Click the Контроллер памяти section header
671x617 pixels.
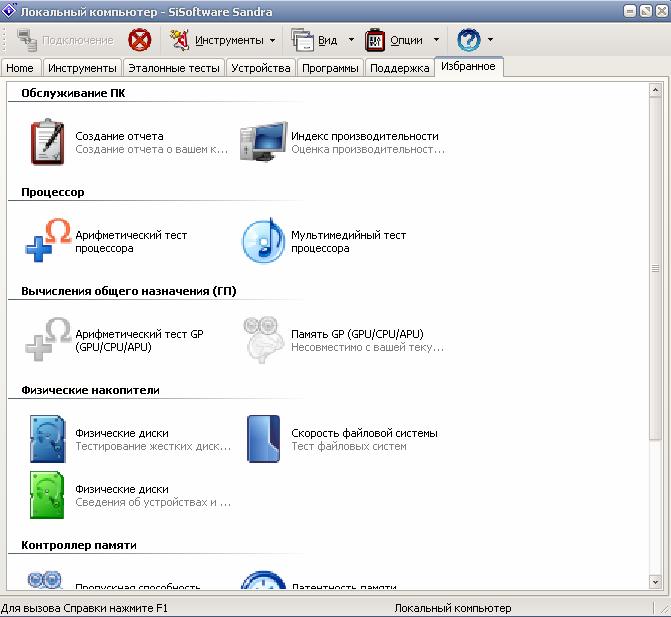79,545
